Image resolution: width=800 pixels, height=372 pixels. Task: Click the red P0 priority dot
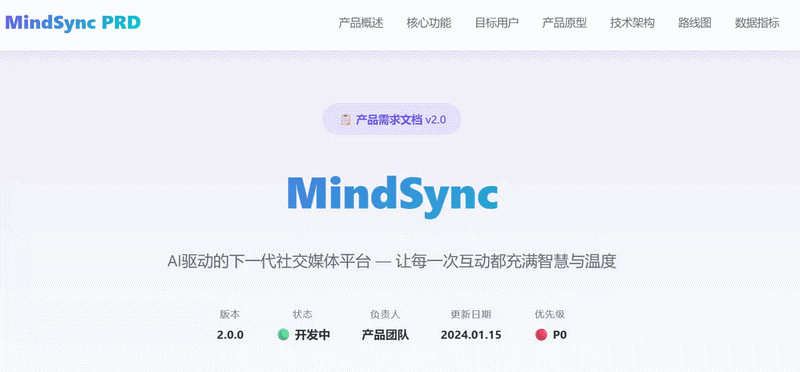point(541,335)
